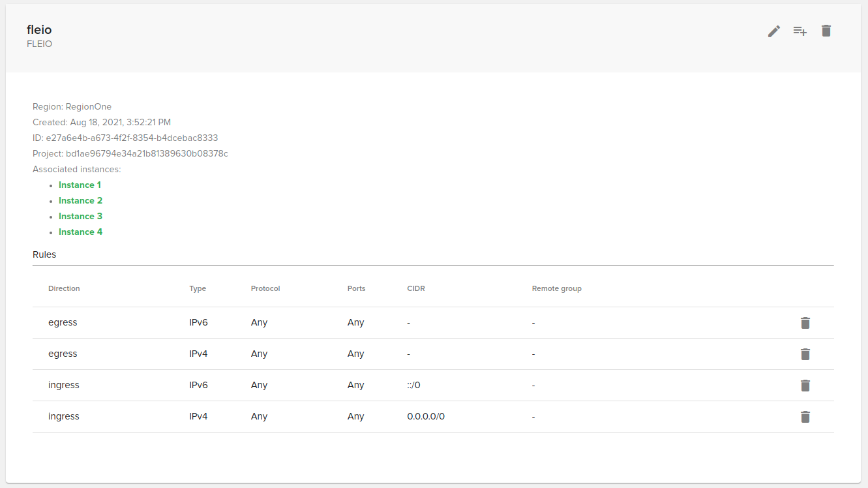Delete the ingress IPv4 rule using its trash icon
This screenshot has width=868, height=488.
point(805,416)
